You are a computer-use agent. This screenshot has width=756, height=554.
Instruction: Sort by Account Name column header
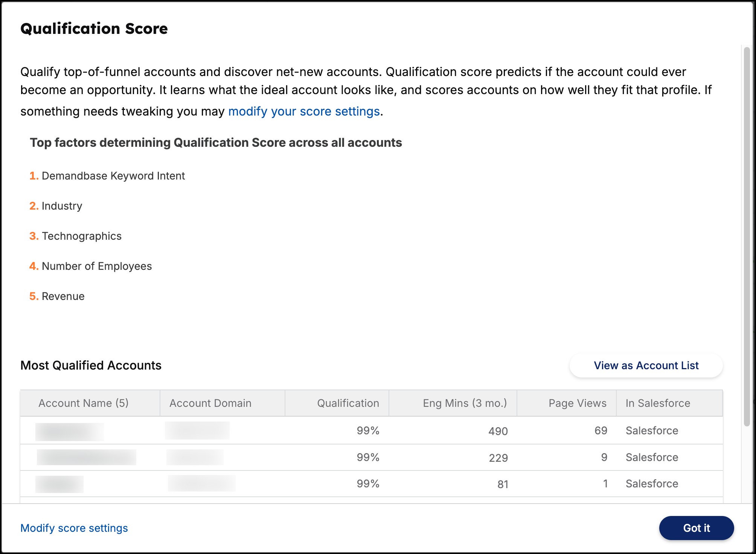pyautogui.click(x=84, y=403)
